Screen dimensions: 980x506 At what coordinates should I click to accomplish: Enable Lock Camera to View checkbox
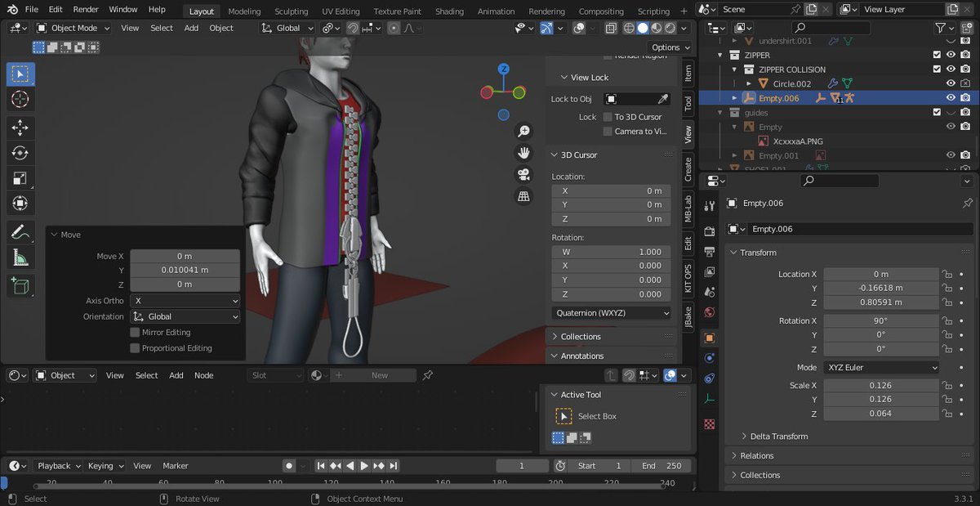click(x=608, y=131)
